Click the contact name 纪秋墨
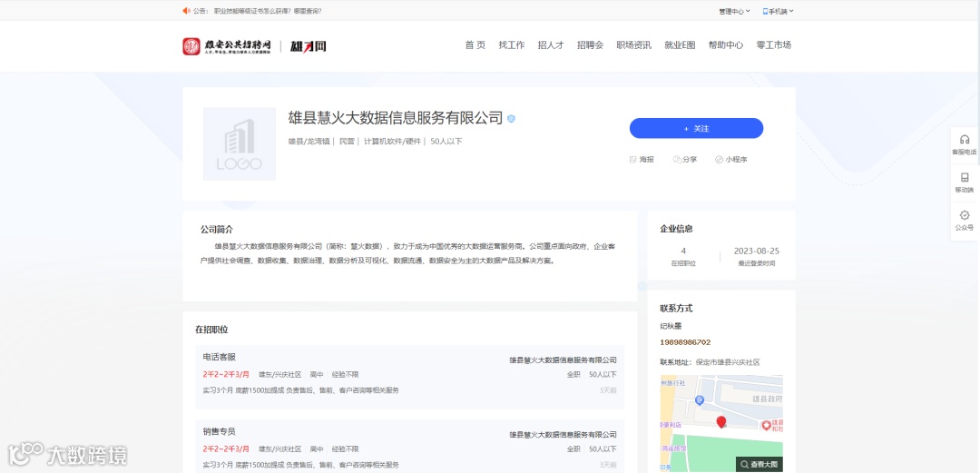Viewport: 980px width, 473px height. point(671,326)
